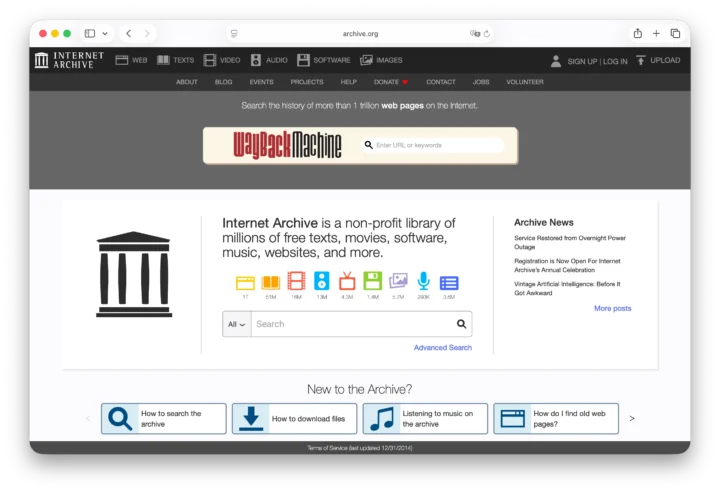
Task: Open the Events link
Action: pyautogui.click(x=262, y=82)
